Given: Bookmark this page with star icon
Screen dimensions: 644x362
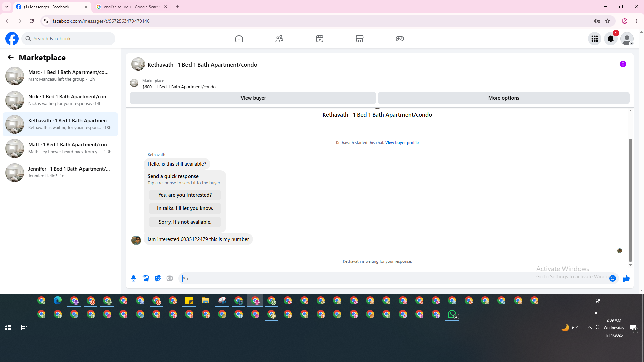Looking at the screenshot, I should tap(608, 21).
